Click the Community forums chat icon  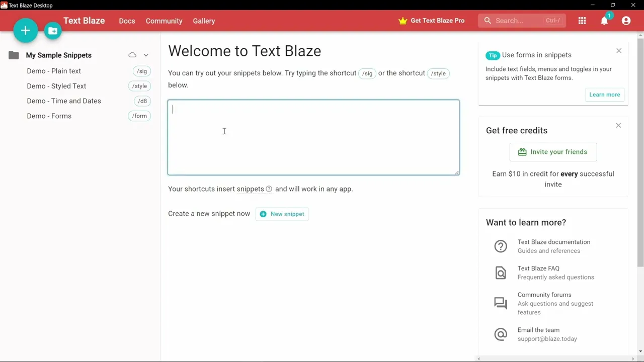(501, 303)
